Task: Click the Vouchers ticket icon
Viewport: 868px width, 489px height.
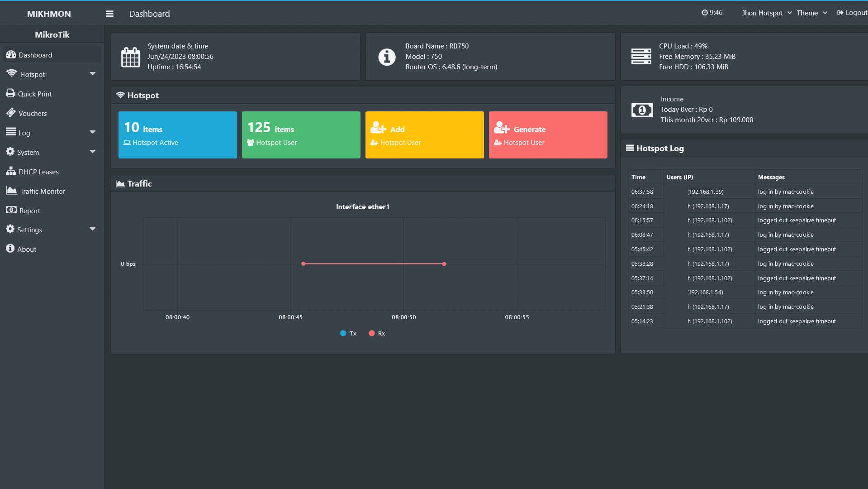Action: (x=11, y=113)
